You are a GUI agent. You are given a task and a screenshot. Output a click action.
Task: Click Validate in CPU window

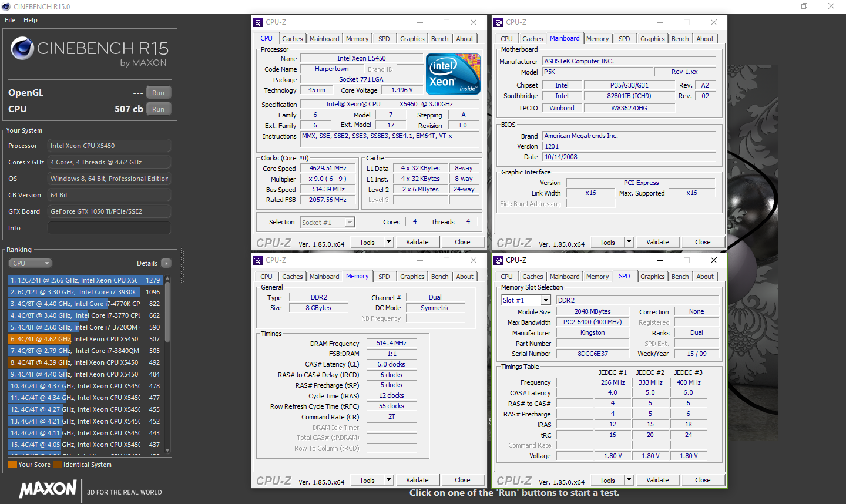pos(417,242)
